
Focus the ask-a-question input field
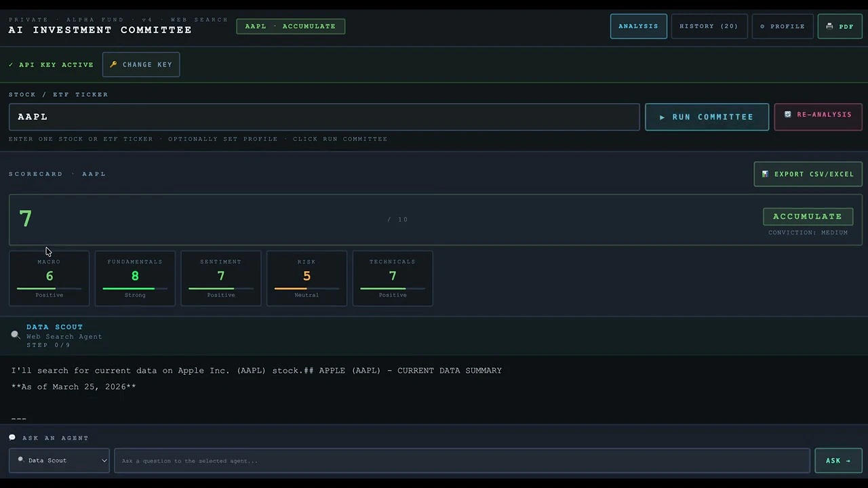(x=462, y=460)
